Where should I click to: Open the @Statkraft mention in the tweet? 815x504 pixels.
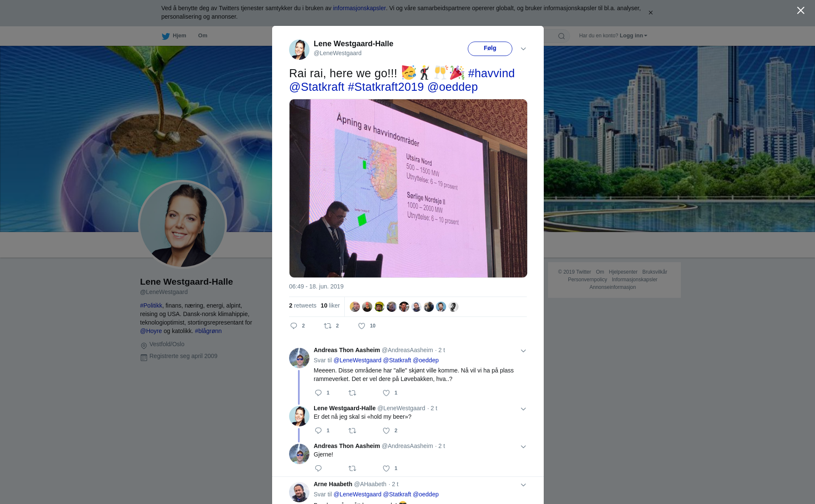[317, 87]
